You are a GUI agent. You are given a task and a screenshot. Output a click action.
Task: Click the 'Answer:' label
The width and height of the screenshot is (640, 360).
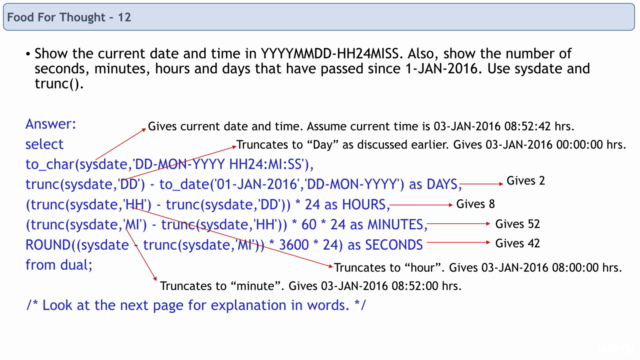click(51, 124)
